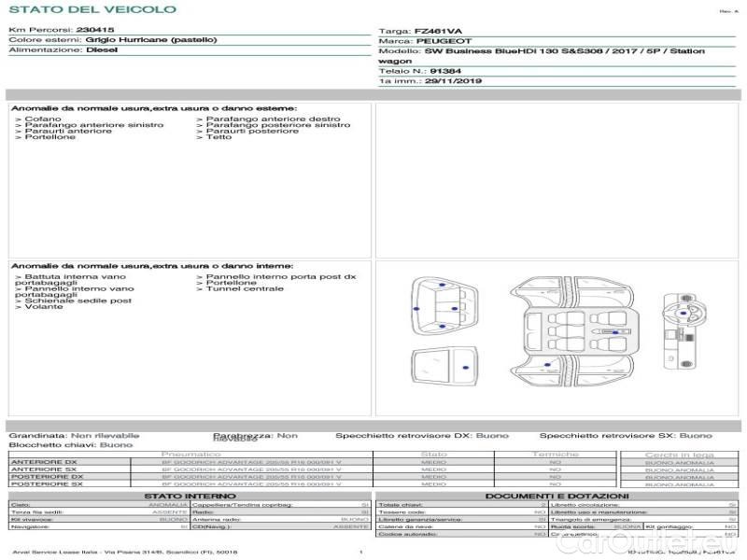The image size is (747, 560).
Task: Click the 'Totale chiavi' row label
Action: (401, 505)
